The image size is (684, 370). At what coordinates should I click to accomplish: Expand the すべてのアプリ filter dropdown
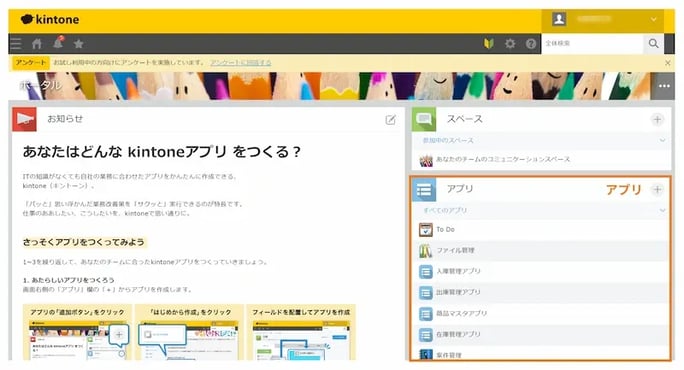[x=662, y=210]
